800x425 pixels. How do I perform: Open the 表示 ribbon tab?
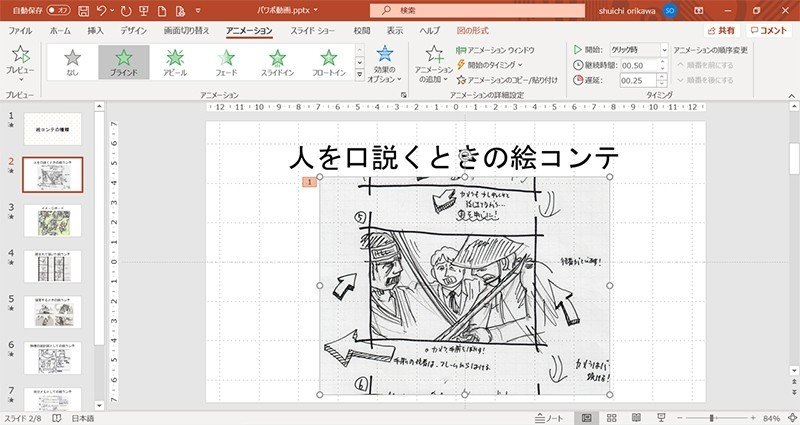[394, 31]
